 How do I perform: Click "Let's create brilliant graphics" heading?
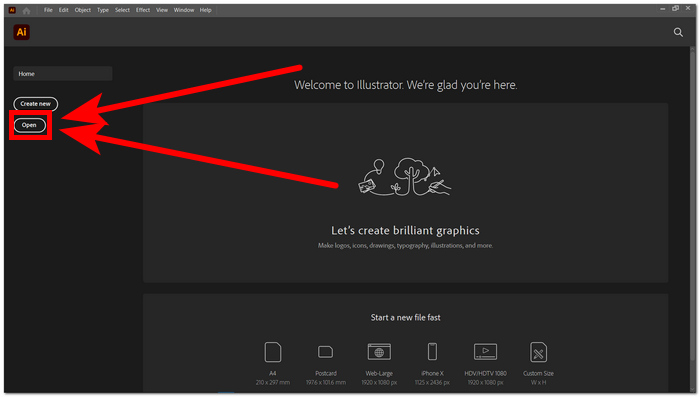click(405, 230)
